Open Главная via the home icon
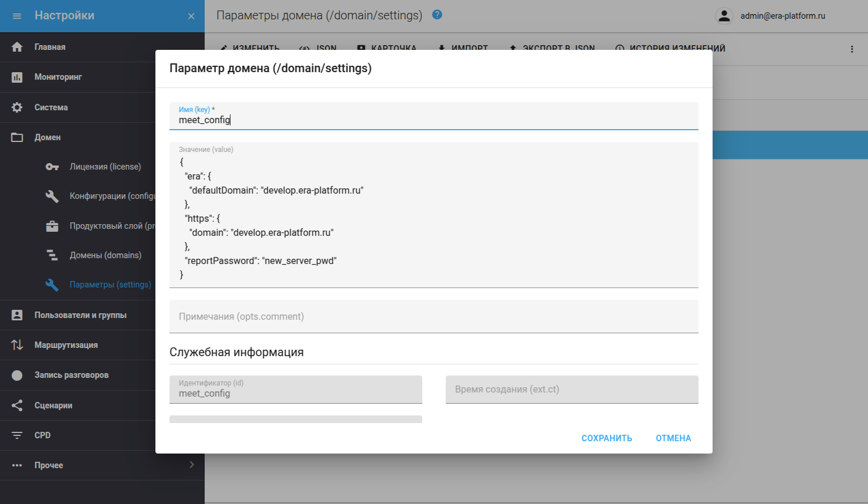Viewport: 868px width, 504px height. coord(17,47)
